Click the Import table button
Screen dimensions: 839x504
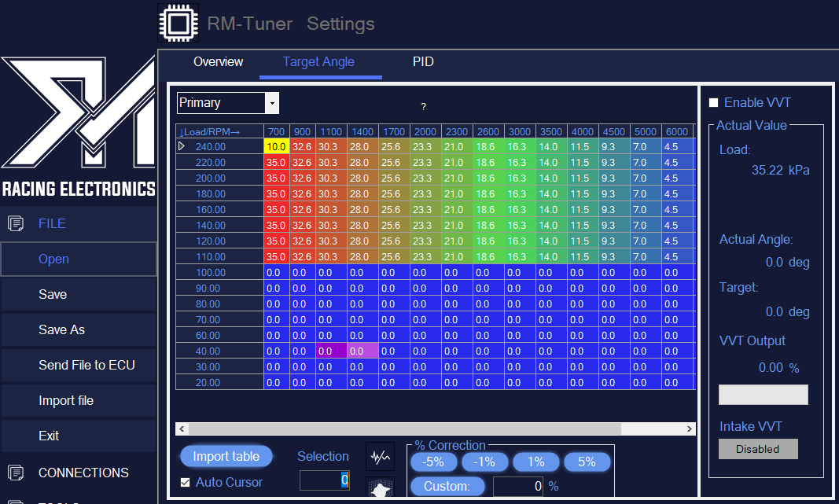[x=226, y=457]
